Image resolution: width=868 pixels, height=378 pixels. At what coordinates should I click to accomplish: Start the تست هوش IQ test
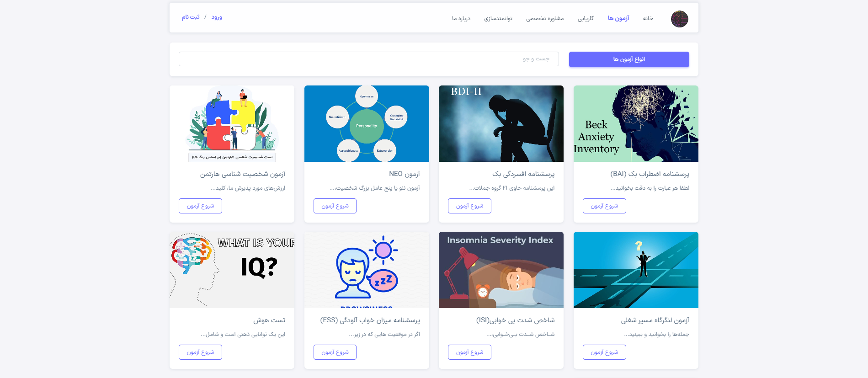pyautogui.click(x=200, y=352)
